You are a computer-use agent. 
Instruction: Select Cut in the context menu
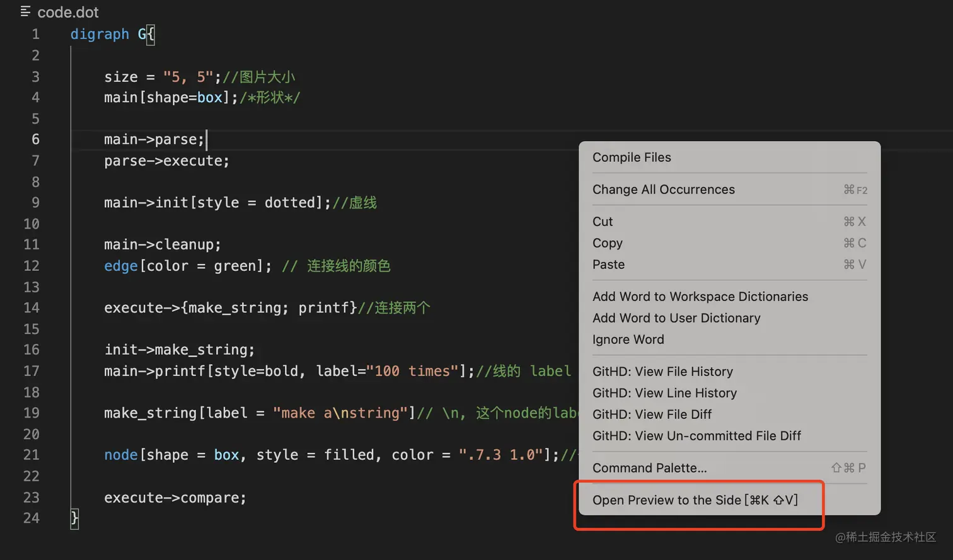point(603,222)
